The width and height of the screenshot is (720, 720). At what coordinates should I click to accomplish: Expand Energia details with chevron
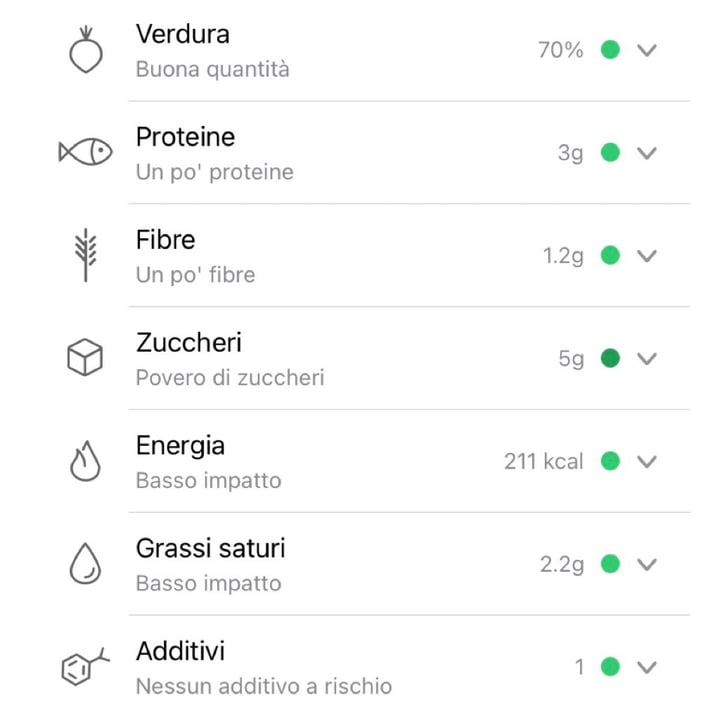click(647, 461)
